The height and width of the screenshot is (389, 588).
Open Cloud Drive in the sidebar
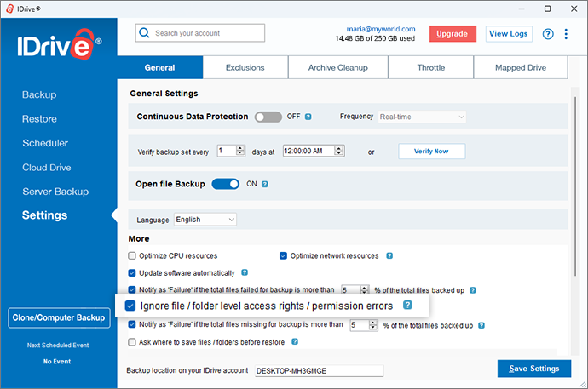tap(47, 168)
